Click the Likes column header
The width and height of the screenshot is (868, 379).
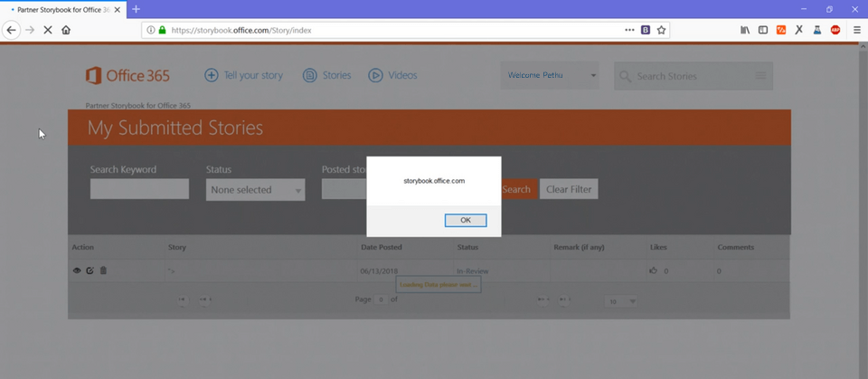[x=658, y=247]
